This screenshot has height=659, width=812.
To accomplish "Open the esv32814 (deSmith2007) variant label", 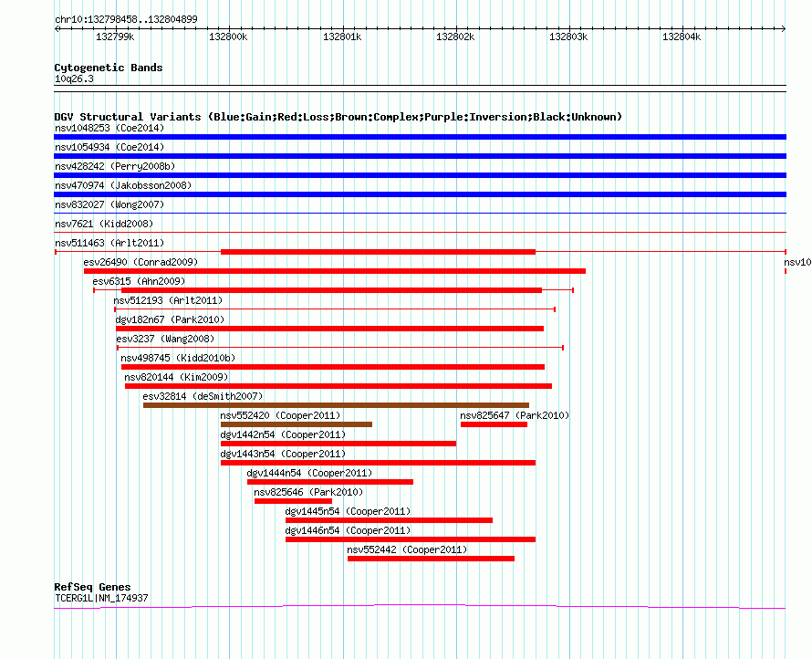I will (x=203, y=396).
